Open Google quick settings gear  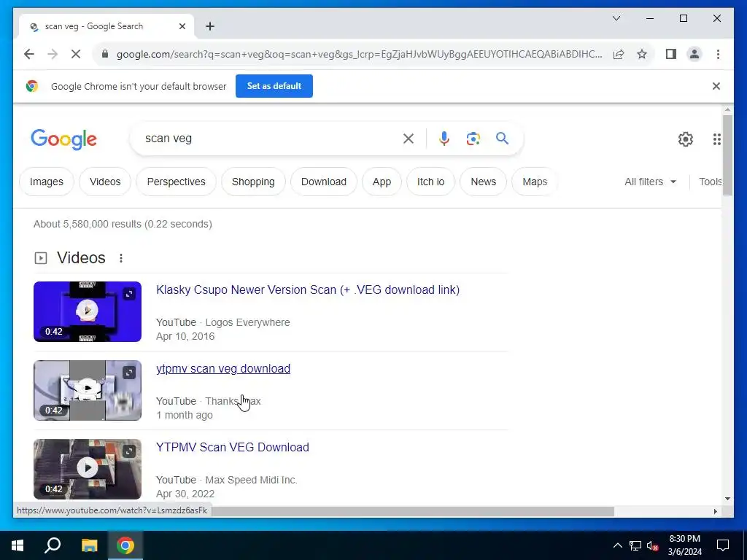click(x=686, y=139)
